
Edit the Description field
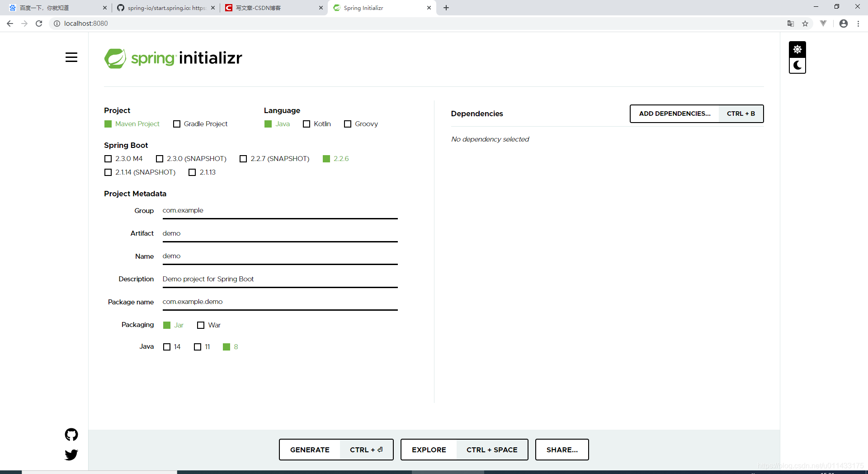click(x=280, y=279)
